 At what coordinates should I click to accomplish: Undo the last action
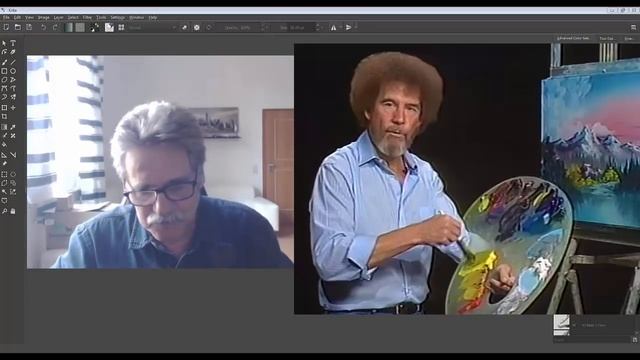click(x=43, y=27)
